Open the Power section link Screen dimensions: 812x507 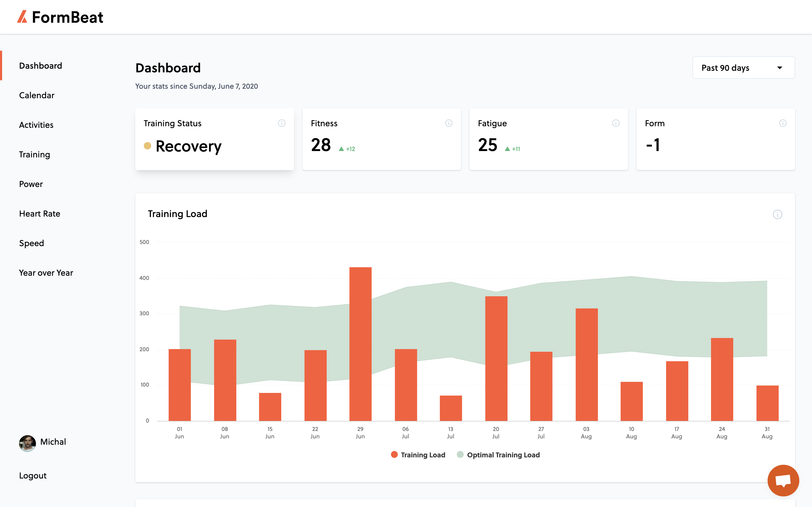[31, 184]
